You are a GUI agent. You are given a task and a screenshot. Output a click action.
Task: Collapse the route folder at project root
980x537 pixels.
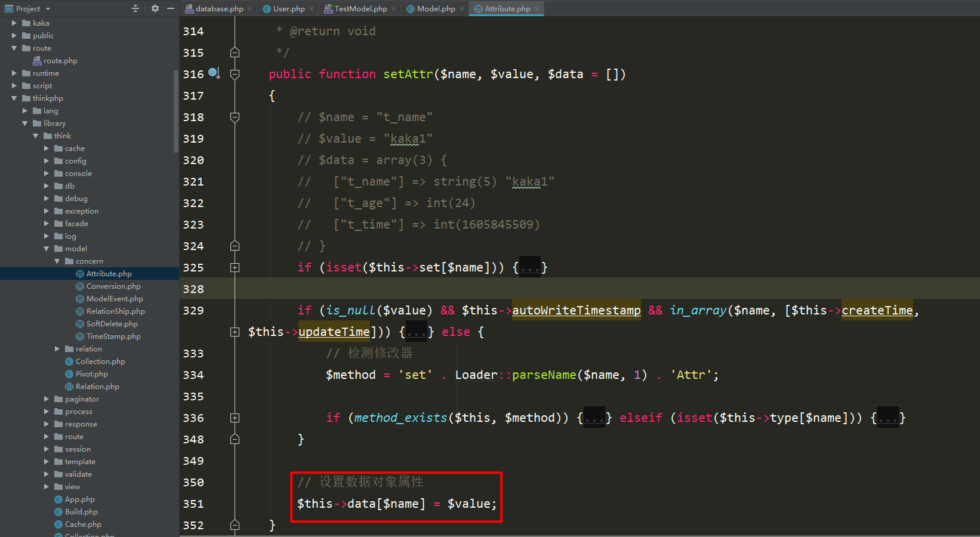14,48
